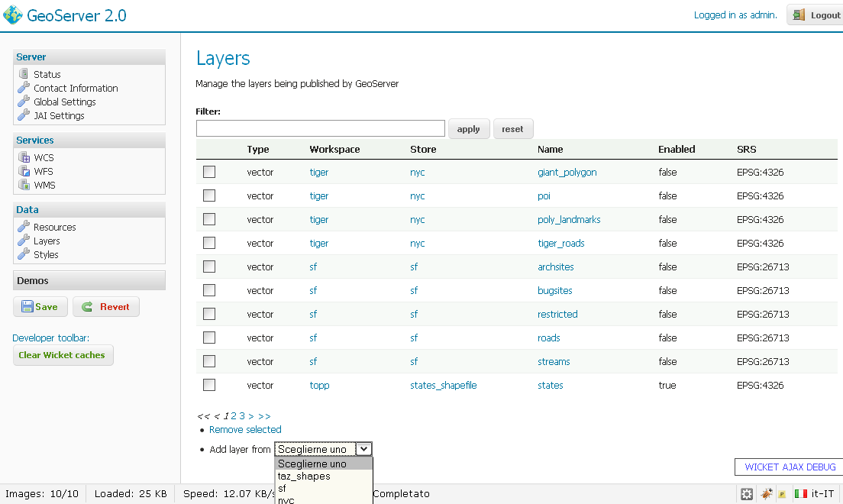This screenshot has width=843, height=504.
Task: Click the floppy disk icon on Save
Action: tap(27, 306)
